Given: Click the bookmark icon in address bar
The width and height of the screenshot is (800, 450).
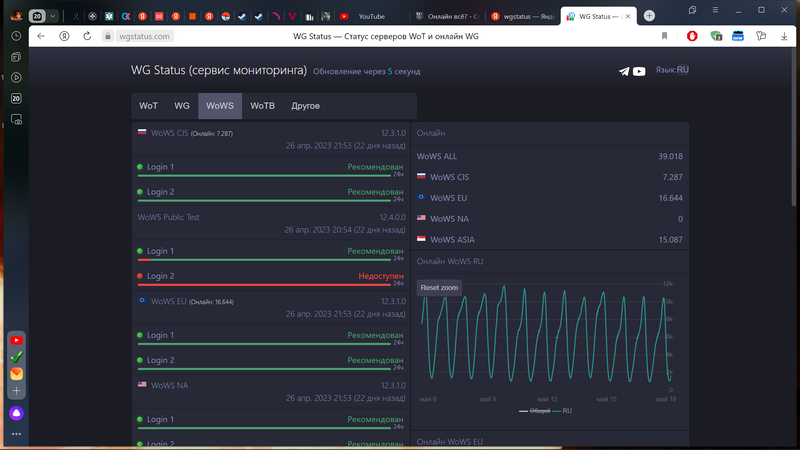Looking at the screenshot, I should tap(664, 36).
